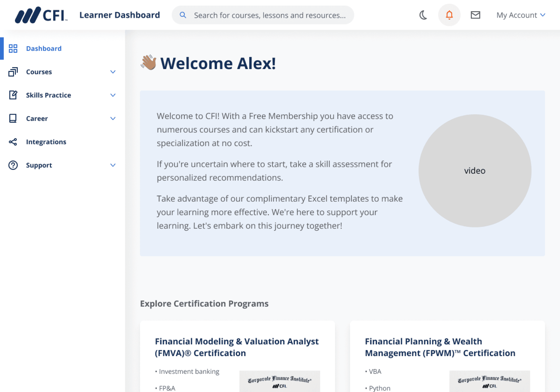
Task: Click the Career book icon
Action: (13, 118)
